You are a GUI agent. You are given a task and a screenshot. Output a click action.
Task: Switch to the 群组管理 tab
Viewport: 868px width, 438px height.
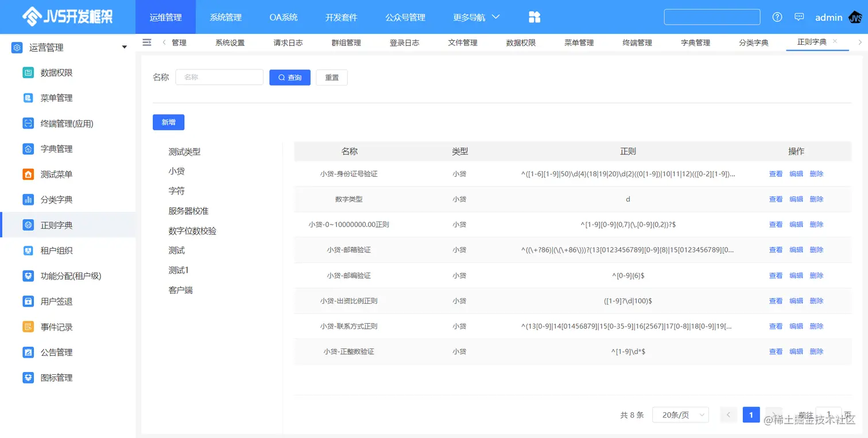pos(346,42)
